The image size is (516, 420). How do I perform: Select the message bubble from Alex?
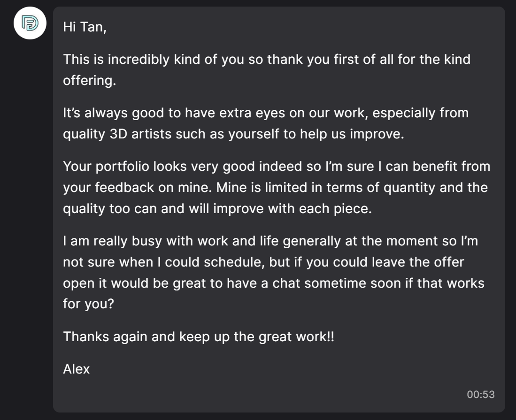click(277, 206)
